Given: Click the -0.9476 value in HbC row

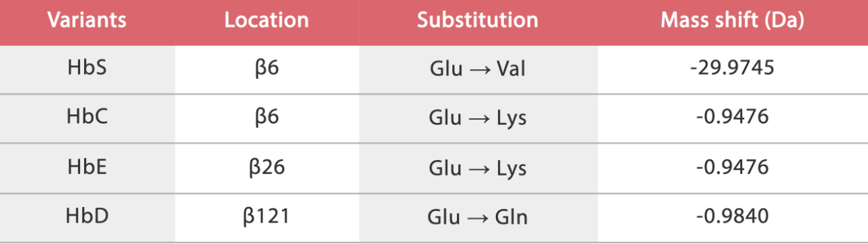Looking at the screenshot, I should [732, 117].
